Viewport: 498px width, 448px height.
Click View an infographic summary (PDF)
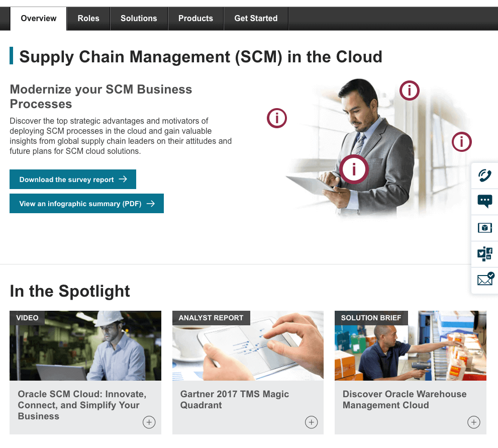[86, 204]
